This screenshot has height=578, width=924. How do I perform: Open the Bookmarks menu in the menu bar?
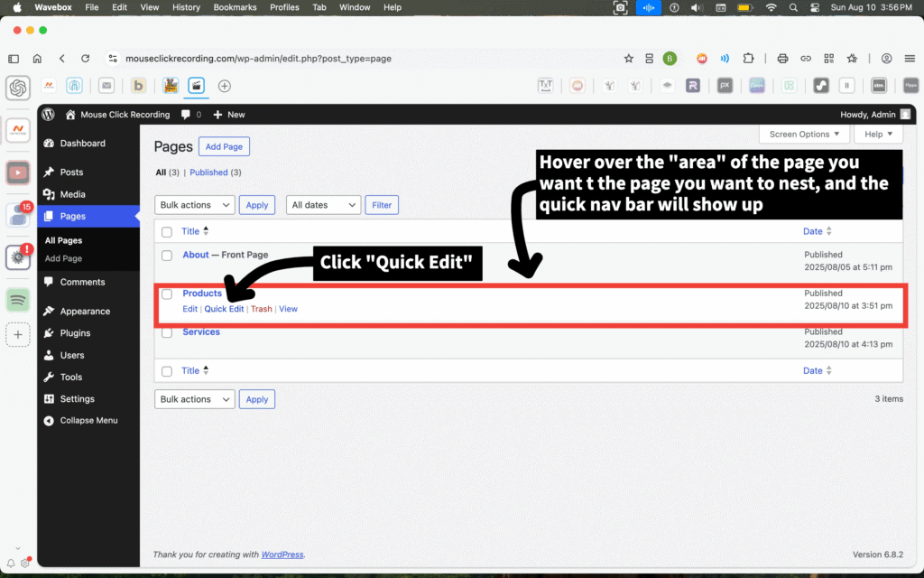pyautogui.click(x=235, y=7)
